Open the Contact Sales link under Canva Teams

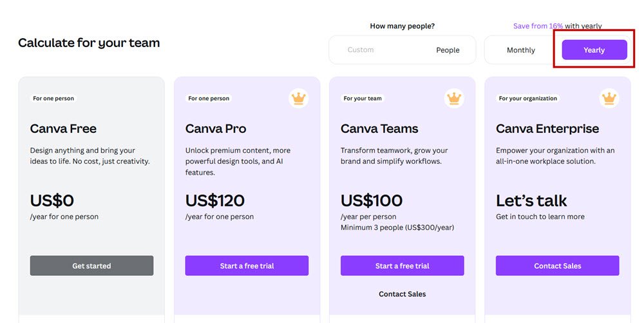pos(402,294)
